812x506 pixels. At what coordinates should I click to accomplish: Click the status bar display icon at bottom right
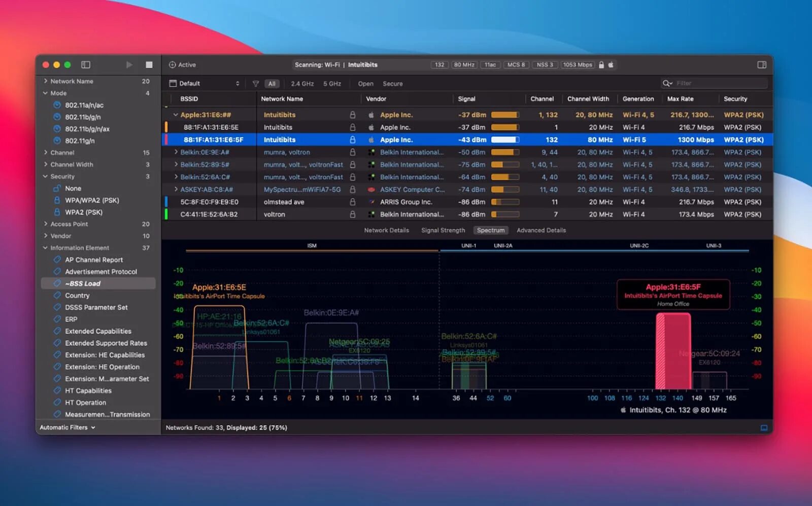[764, 428]
